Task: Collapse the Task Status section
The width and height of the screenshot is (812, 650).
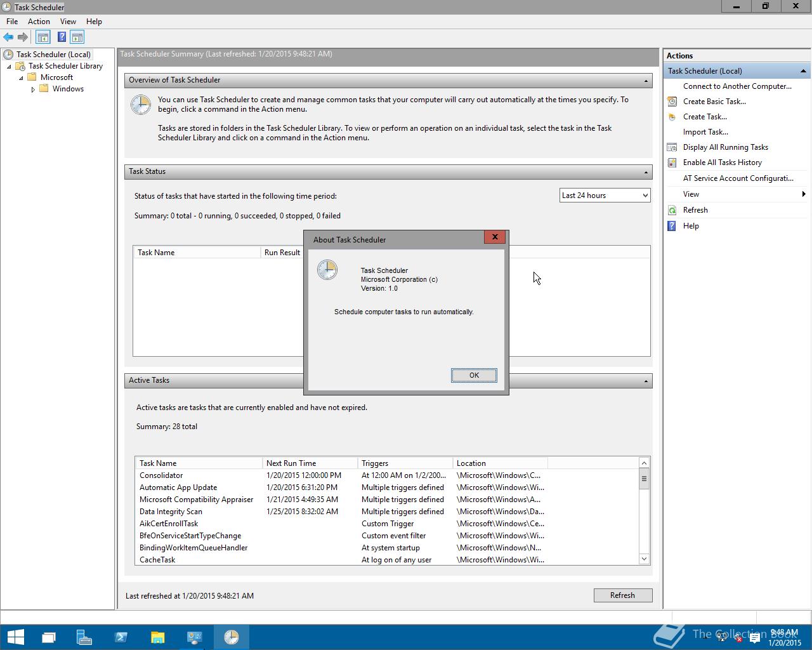Action: 646,172
